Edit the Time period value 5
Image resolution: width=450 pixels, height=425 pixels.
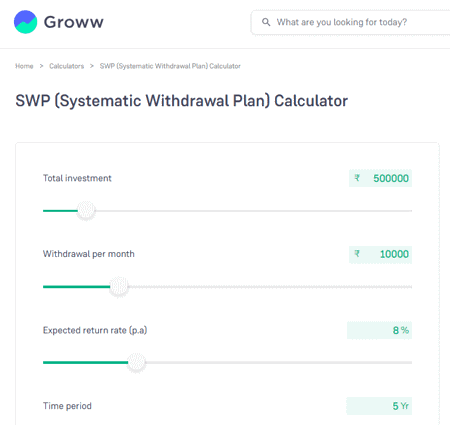tap(395, 406)
